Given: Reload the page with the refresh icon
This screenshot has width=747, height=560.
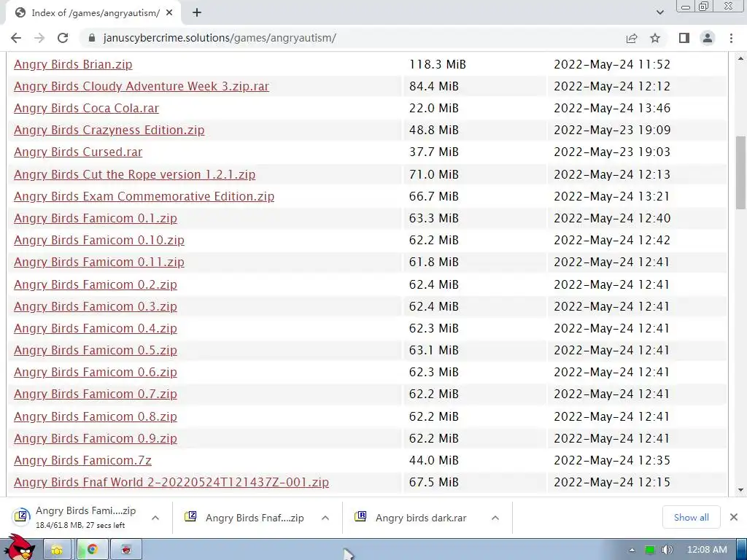Looking at the screenshot, I should [63, 38].
